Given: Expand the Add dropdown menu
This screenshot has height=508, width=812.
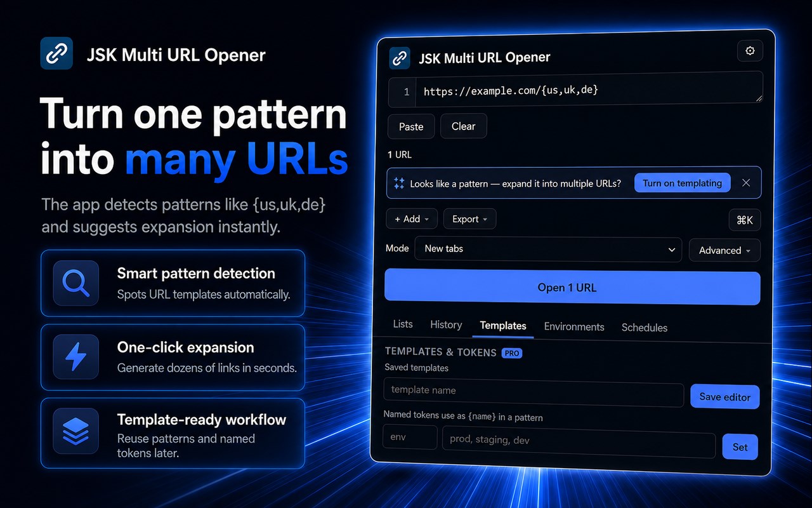Looking at the screenshot, I should point(412,219).
